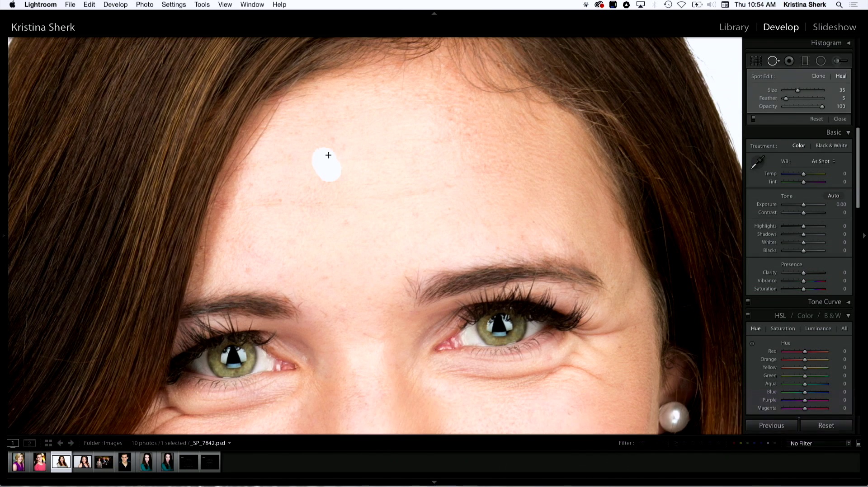
Task: Open the Photo menu
Action: (145, 5)
